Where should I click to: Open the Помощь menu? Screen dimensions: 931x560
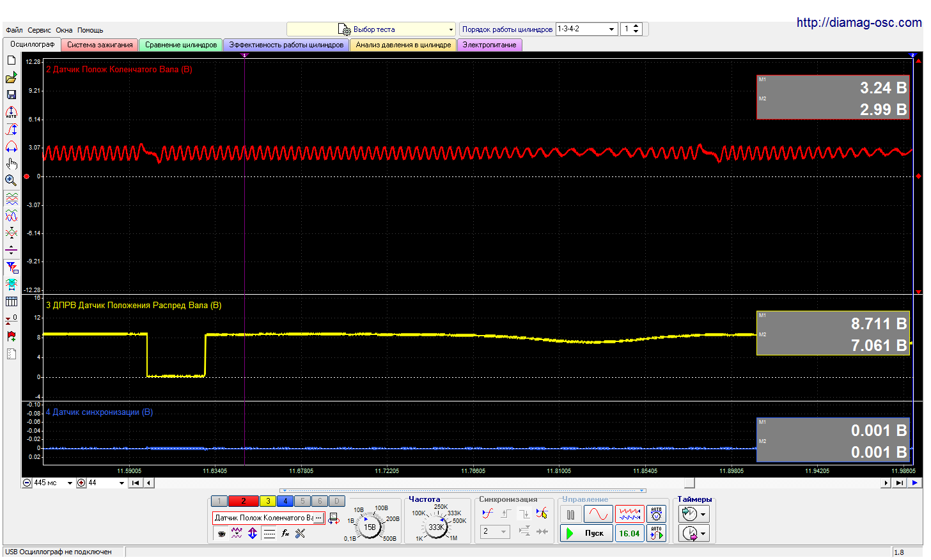(x=90, y=30)
